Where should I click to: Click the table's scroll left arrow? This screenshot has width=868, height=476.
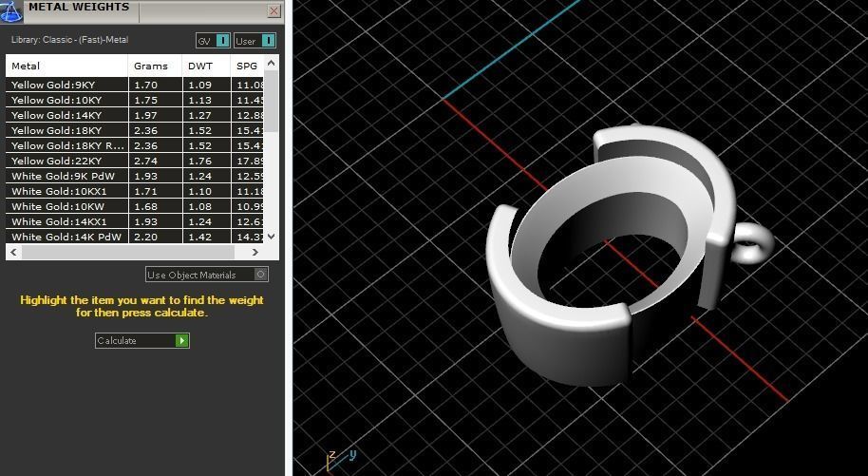[x=14, y=252]
